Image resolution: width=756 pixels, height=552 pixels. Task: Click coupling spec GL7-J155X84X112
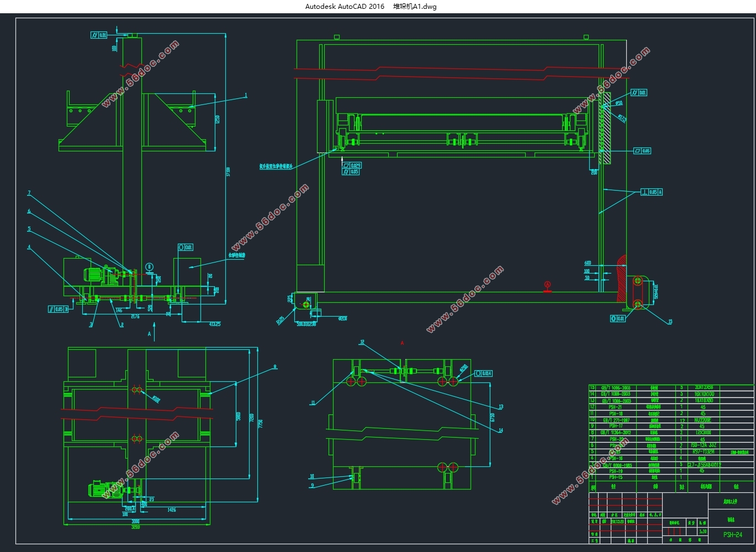pyautogui.click(x=704, y=465)
